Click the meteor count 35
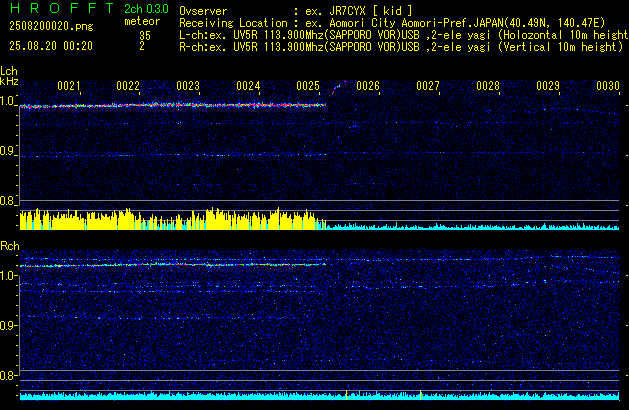Image resolution: width=629 pixels, height=410 pixels. pyautogui.click(x=145, y=36)
